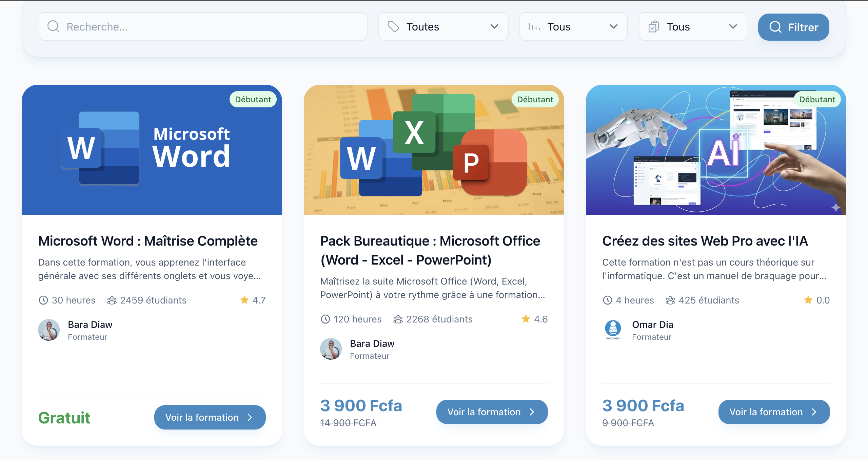Open Microsoft Word : Maîtrise Complète title link
Screen dimensions: 868x460
(x=148, y=241)
